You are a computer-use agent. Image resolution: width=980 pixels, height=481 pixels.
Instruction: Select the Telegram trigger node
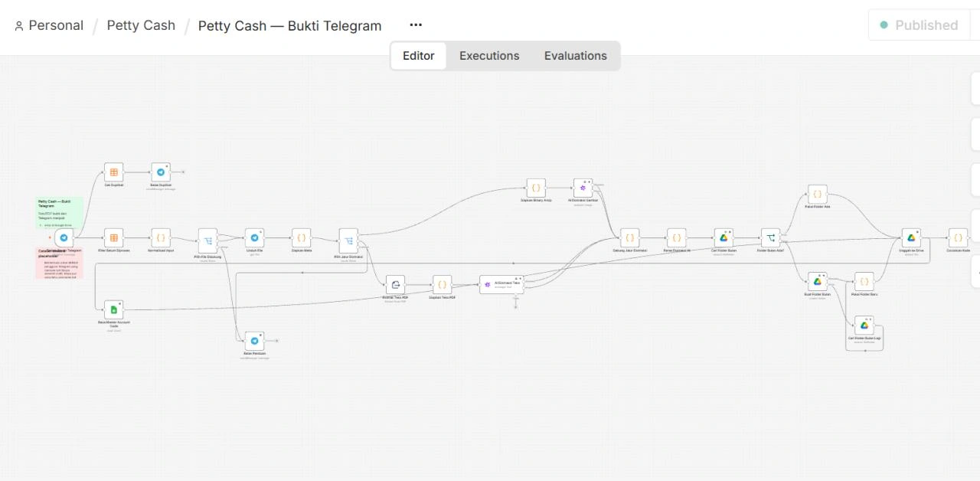point(64,237)
